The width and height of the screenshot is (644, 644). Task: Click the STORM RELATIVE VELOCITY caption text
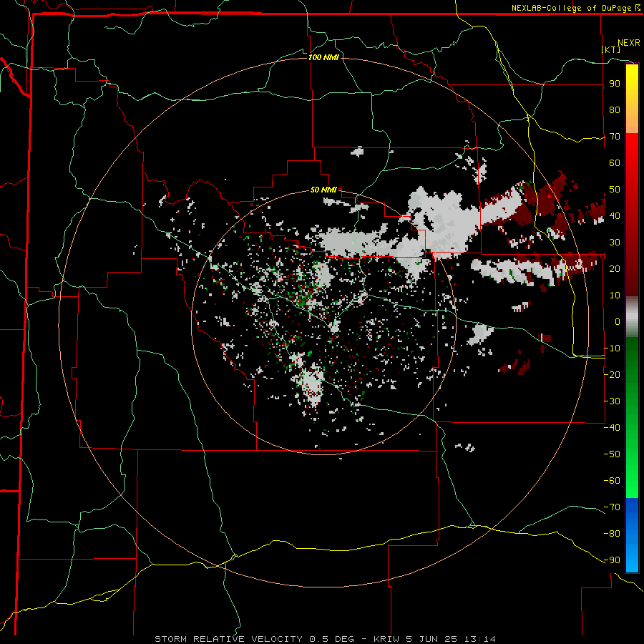pos(228,639)
